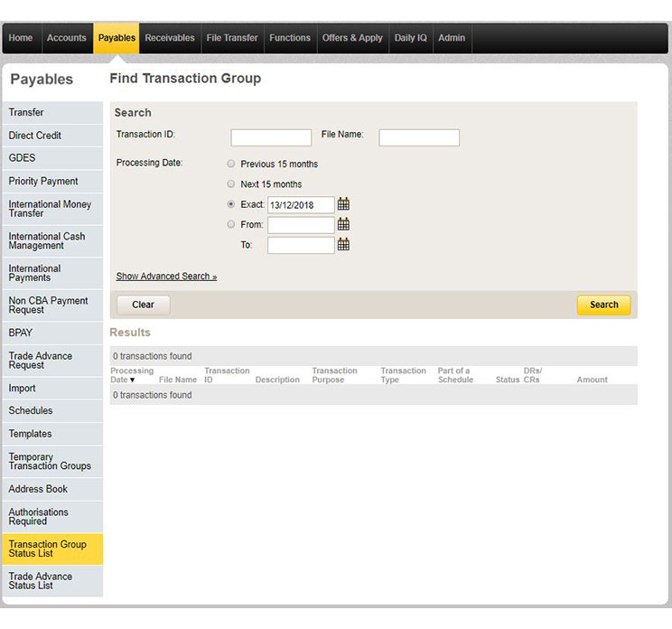This screenshot has height=629, width=672.
Task: Open calendar picker for To date
Action: pos(343,244)
